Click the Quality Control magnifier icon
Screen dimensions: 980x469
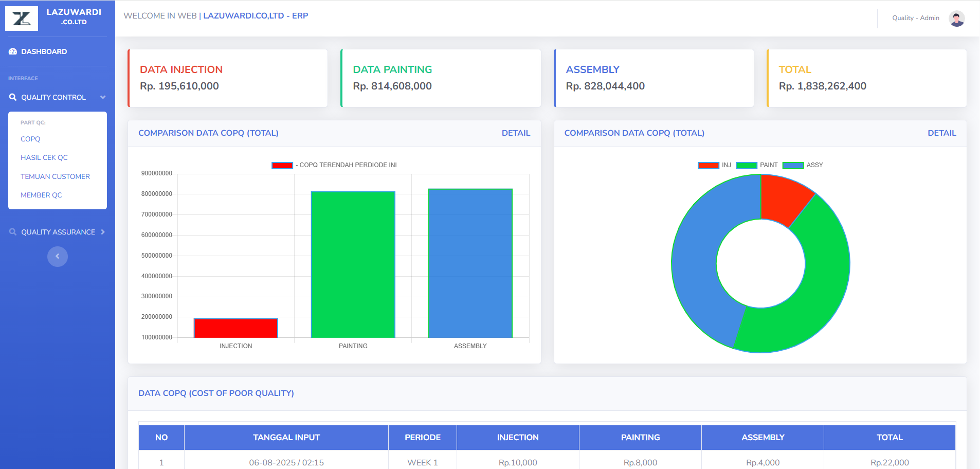(13, 97)
